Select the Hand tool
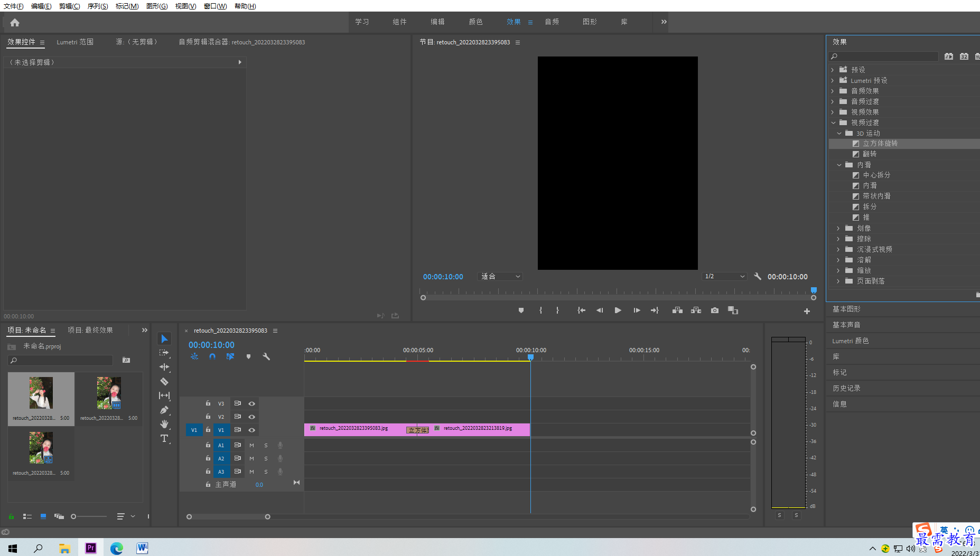 (x=164, y=424)
